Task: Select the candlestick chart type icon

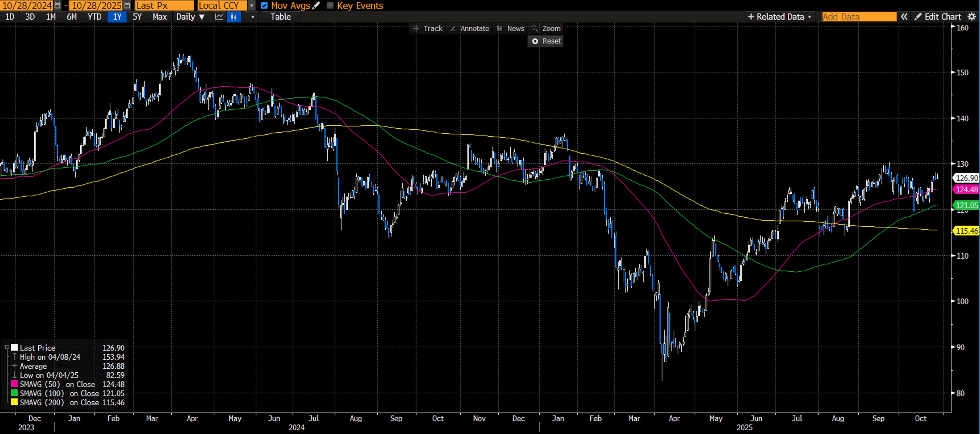Action: [x=234, y=17]
